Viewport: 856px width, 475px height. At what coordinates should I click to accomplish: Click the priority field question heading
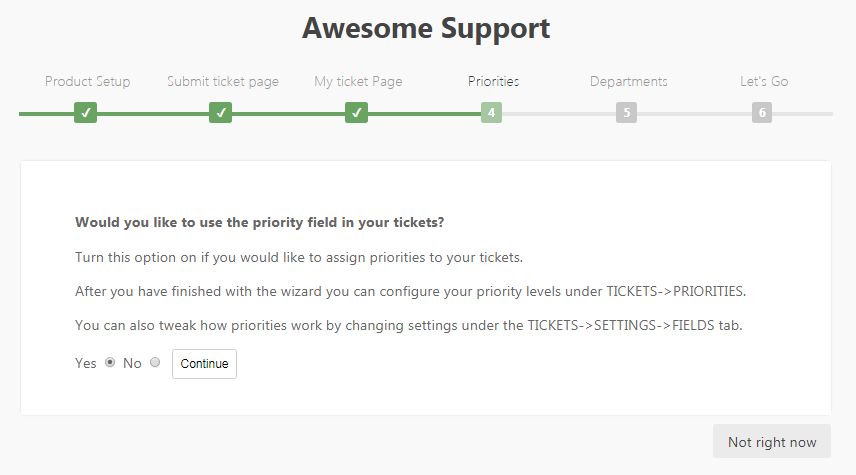tap(259, 222)
